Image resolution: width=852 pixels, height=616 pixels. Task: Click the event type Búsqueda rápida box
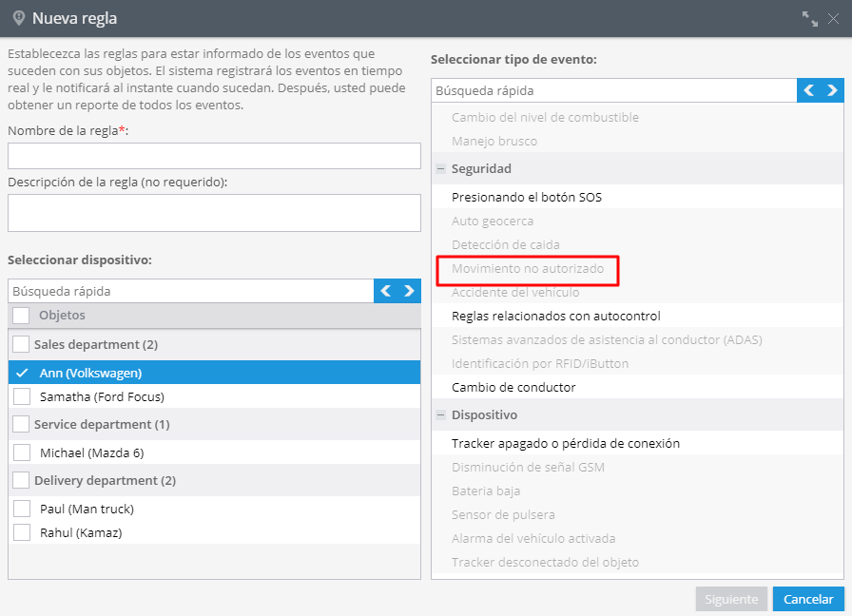pos(613,90)
